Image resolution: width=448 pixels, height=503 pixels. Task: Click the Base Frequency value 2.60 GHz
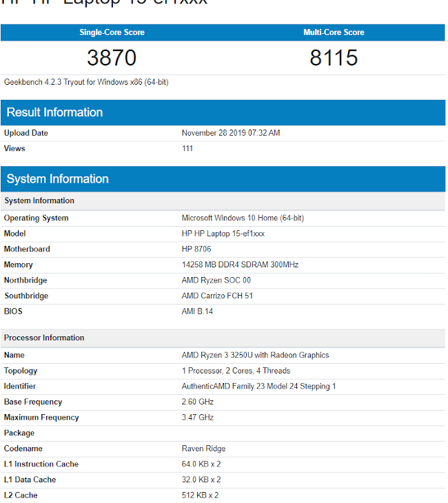pos(198,402)
